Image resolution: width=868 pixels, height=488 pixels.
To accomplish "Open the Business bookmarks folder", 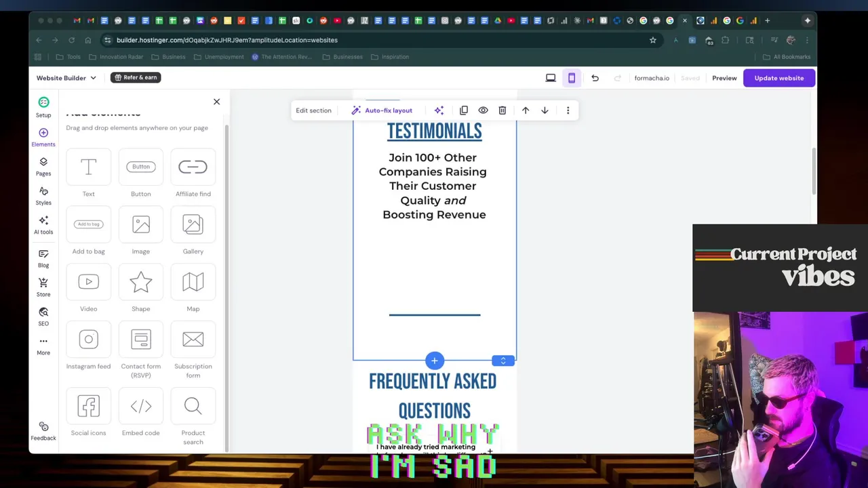I will pyautogui.click(x=168, y=57).
